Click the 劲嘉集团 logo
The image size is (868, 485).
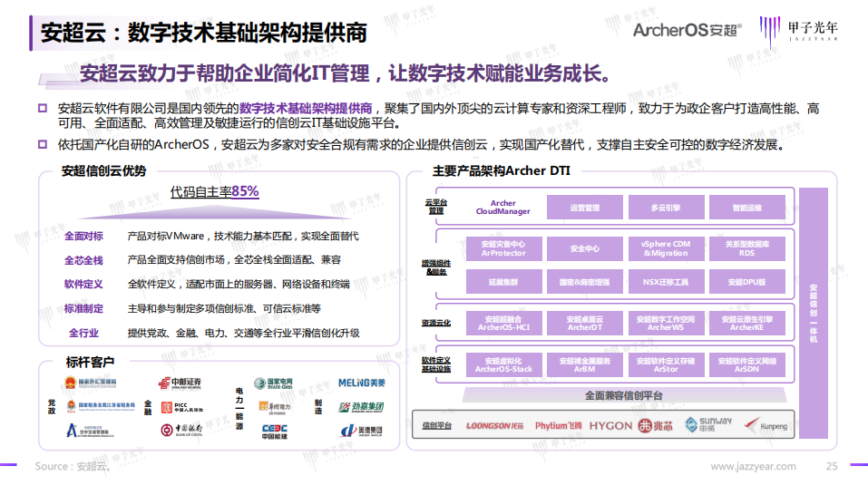pos(361,407)
